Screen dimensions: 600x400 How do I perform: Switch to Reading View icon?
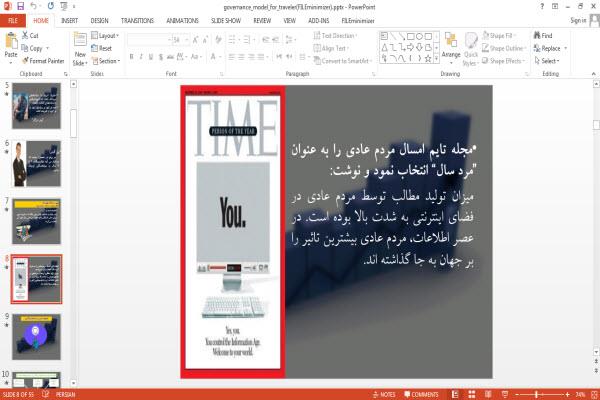(488, 394)
